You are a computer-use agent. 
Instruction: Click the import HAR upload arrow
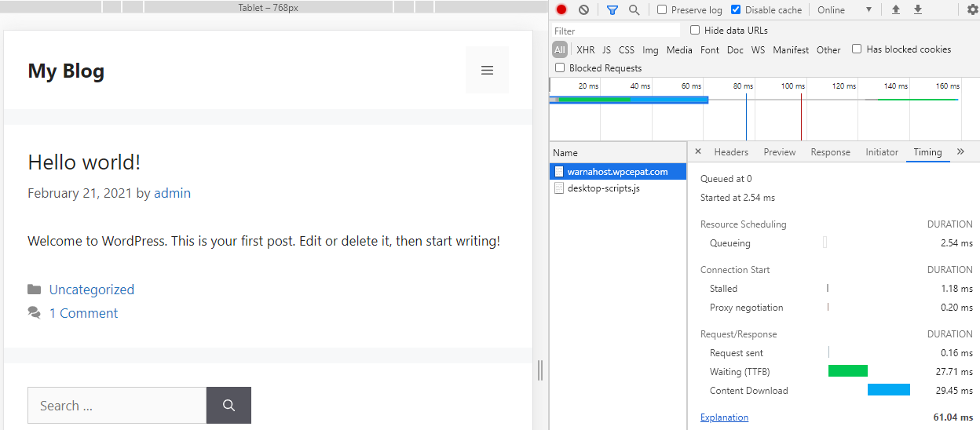(895, 10)
